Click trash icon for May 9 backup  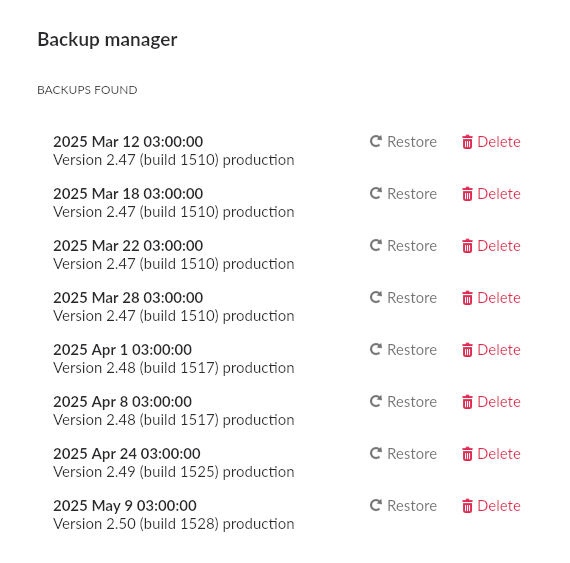467,506
